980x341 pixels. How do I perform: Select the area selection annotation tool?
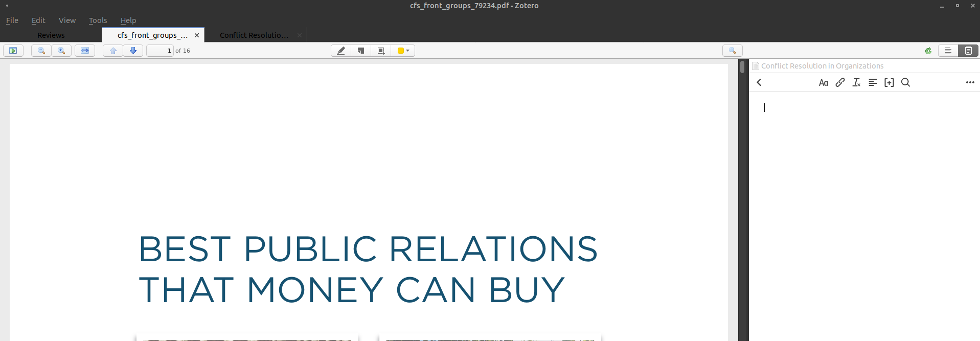(381, 51)
